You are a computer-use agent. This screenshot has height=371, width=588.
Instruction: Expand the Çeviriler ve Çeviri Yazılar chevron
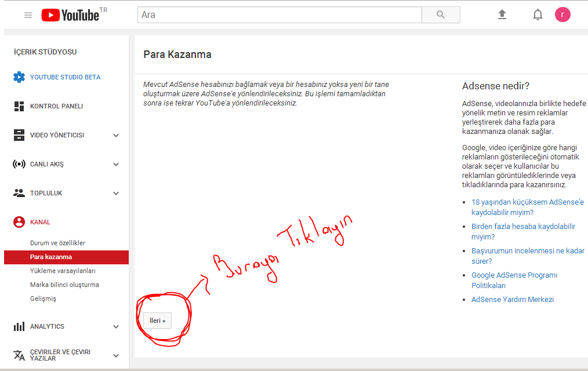(116, 355)
